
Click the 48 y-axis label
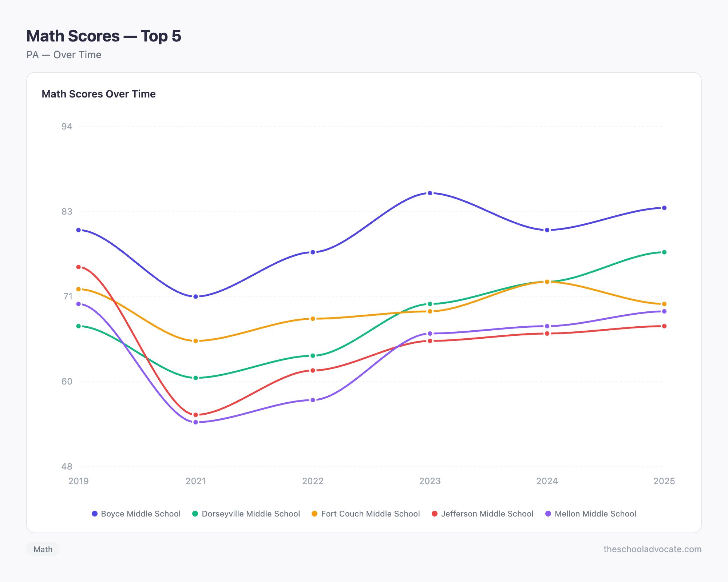point(67,467)
